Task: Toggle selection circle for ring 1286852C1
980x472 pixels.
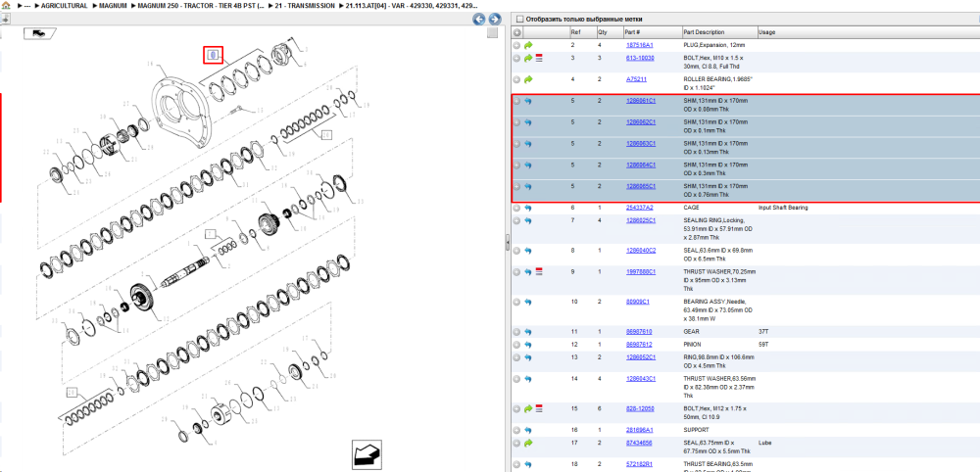Action: [516, 357]
